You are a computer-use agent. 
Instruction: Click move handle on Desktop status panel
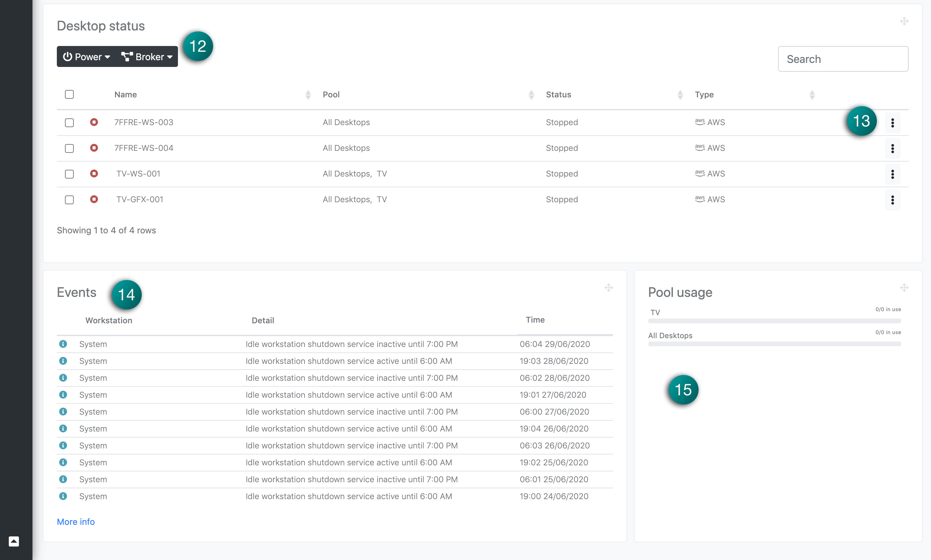click(x=904, y=21)
